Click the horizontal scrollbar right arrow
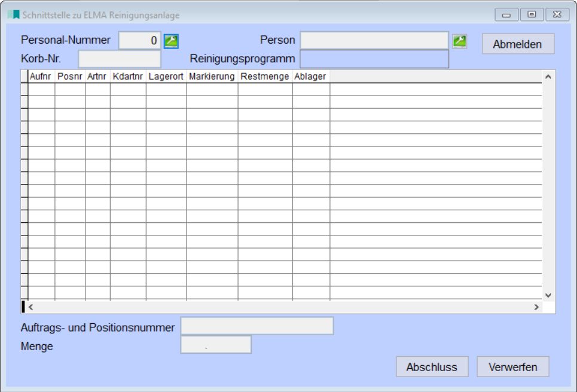 pos(536,307)
